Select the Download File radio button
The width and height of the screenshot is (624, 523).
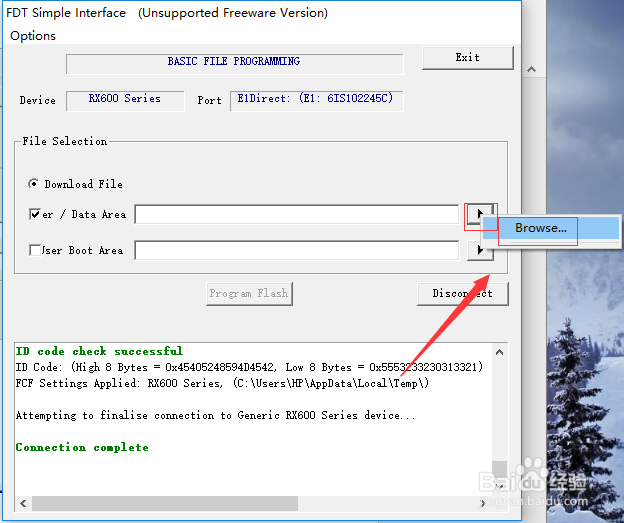pyautogui.click(x=33, y=184)
